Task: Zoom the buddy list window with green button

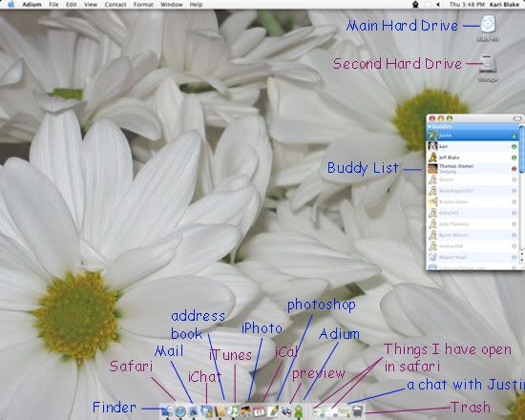Action: (x=450, y=118)
